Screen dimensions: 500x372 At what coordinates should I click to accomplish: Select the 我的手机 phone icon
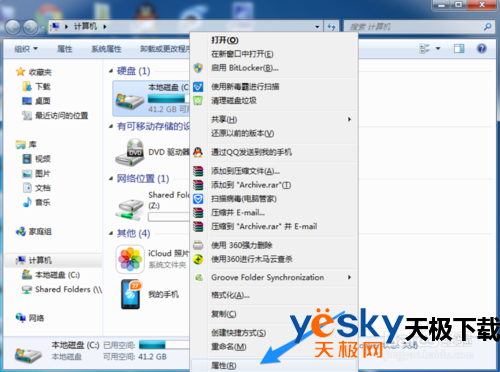click(x=131, y=294)
